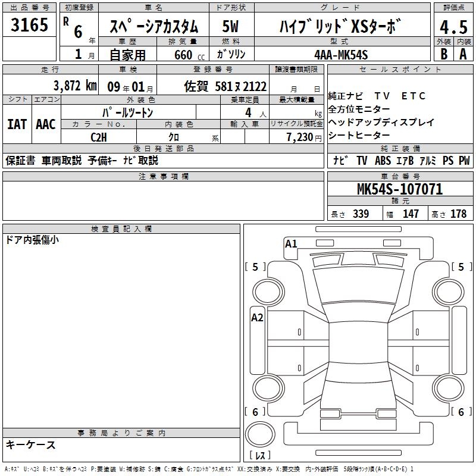Click the recycle deposit 7,230円

(304, 137)
